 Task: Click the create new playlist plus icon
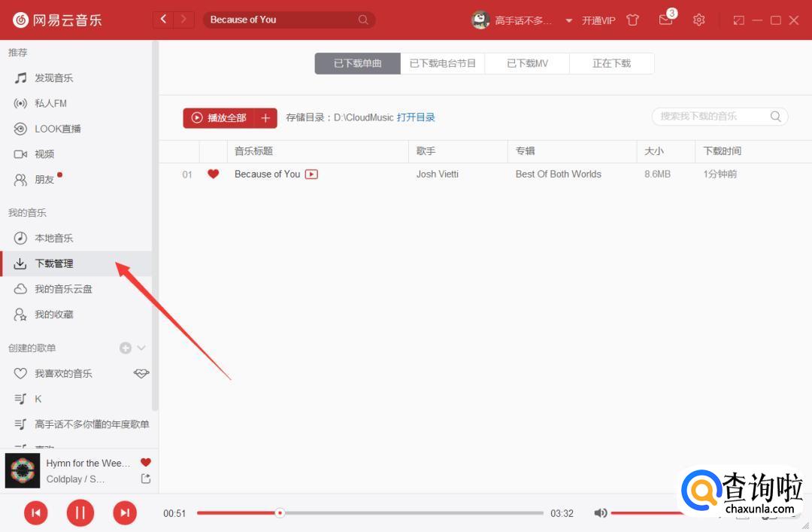(126, 348)
